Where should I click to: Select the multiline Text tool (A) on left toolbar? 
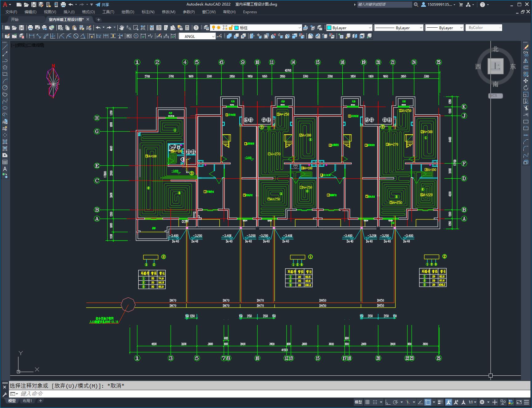tap(5, 169)
